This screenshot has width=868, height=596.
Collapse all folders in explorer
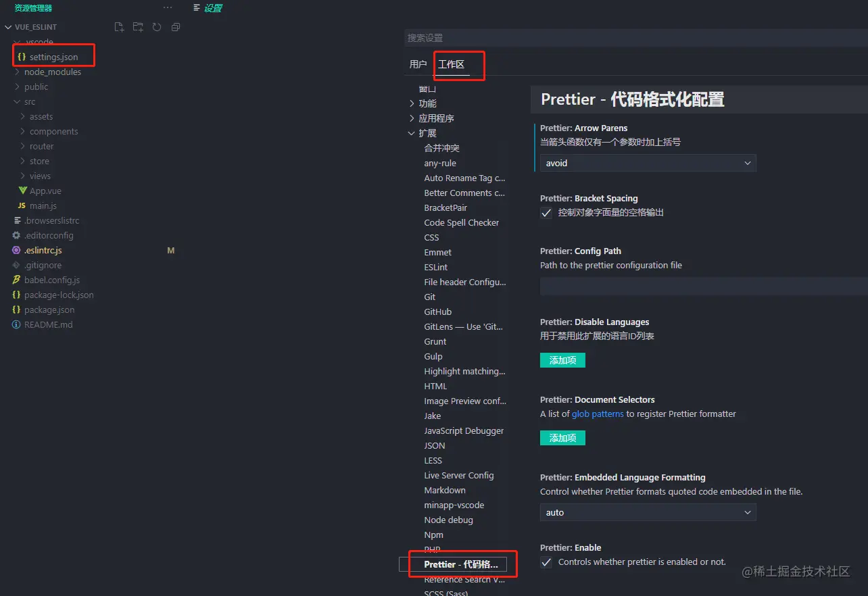pyautogui.click(x=176, y=27)
